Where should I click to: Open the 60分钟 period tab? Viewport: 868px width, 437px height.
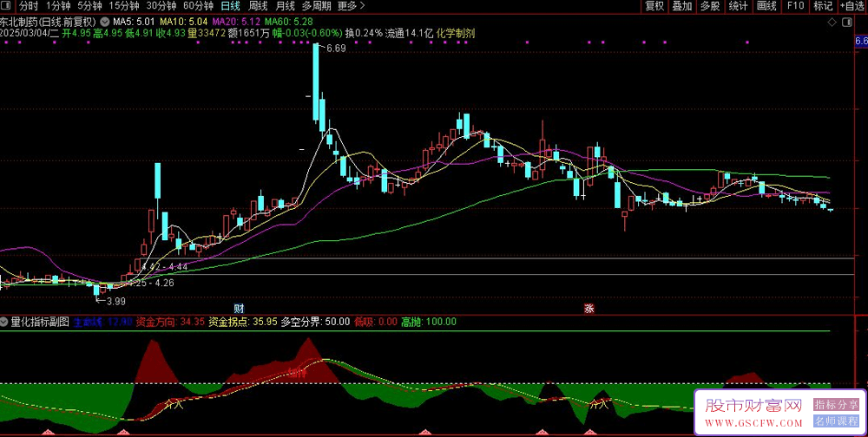coord(198,6)
